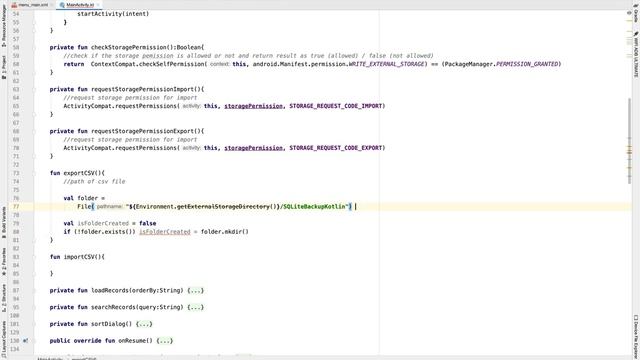Image resolution: width=640 pixels, height=360 pixels.
Task: Click STORAGE_REQUEST_CODE_EXPORT constant
Action: (x=336, y=148)
